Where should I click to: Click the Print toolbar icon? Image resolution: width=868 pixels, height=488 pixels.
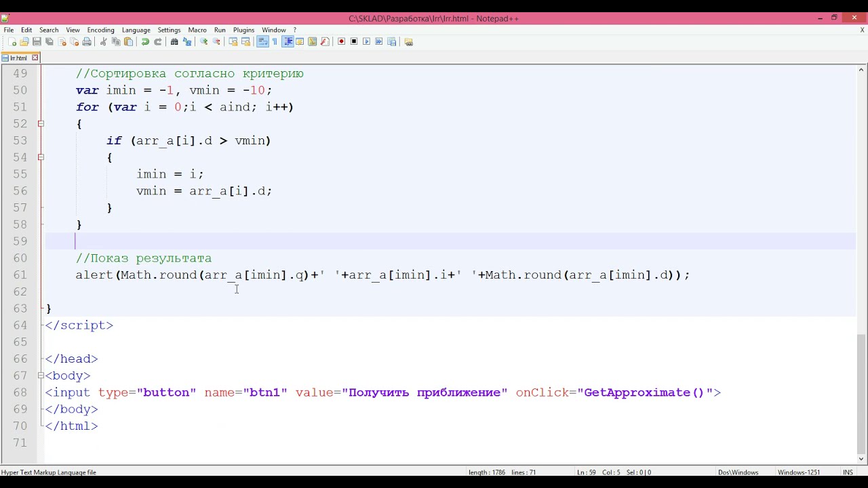[x=87, y=41]
